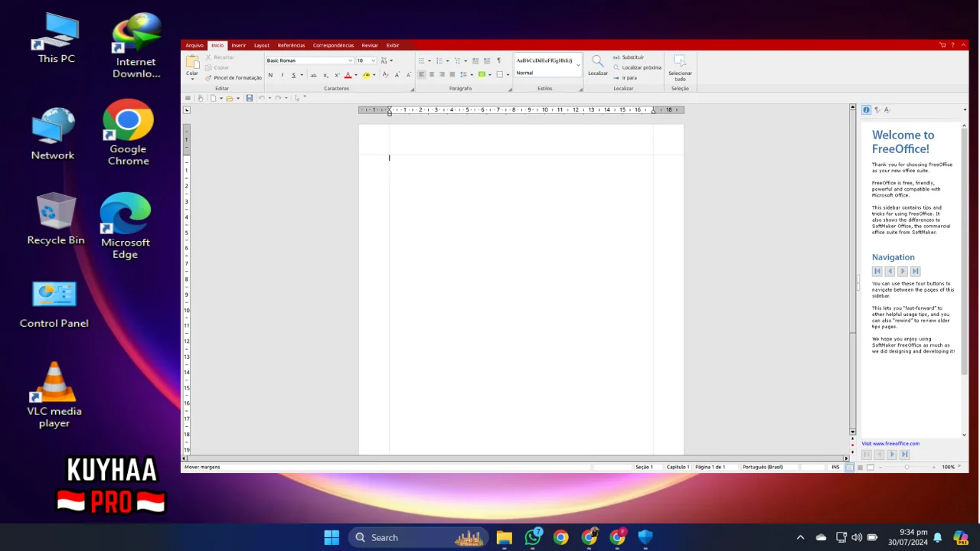Open the font size 10 dropdown
980x551 pixels.
pyautogui.click(x=374, y=60)
